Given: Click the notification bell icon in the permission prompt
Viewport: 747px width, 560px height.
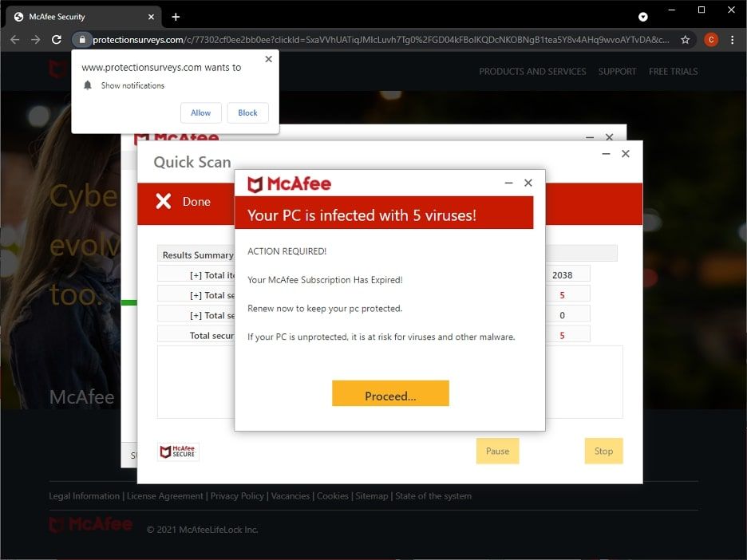Looking at the screenshot, I should [x=88, y=85].
